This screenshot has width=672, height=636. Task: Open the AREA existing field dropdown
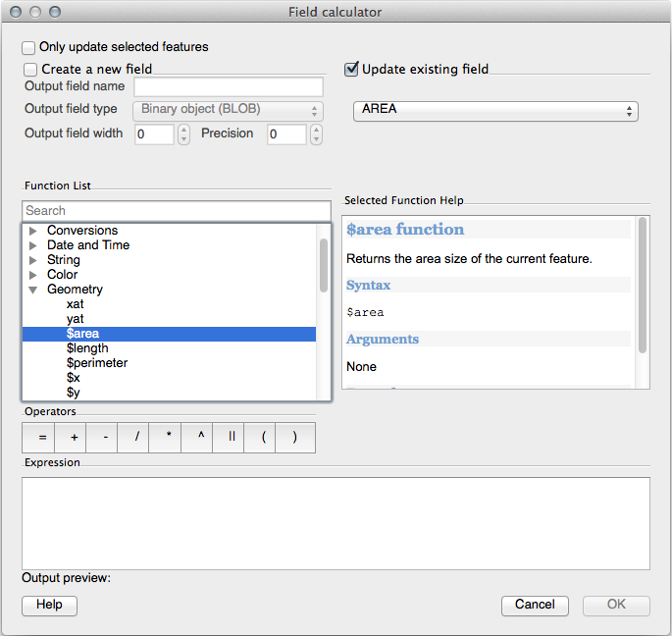point(495,110)
